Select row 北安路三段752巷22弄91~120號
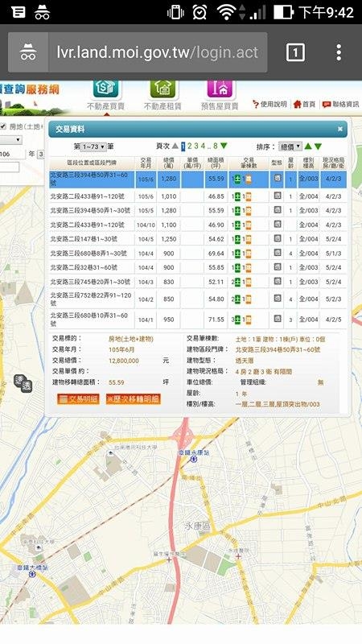The image size is (362, 644). (x=198, y=299)
